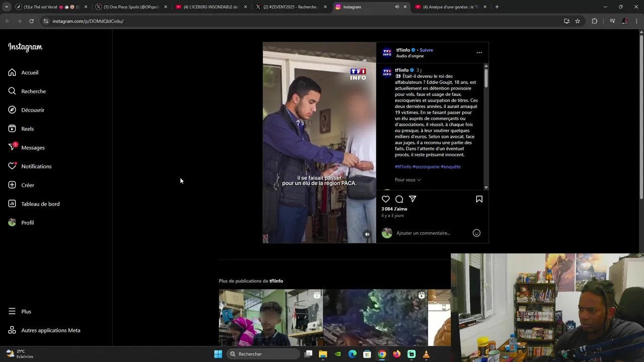Open a new browser tab
Viewport: 644px width, 362px height.
[x=497, y=7]
